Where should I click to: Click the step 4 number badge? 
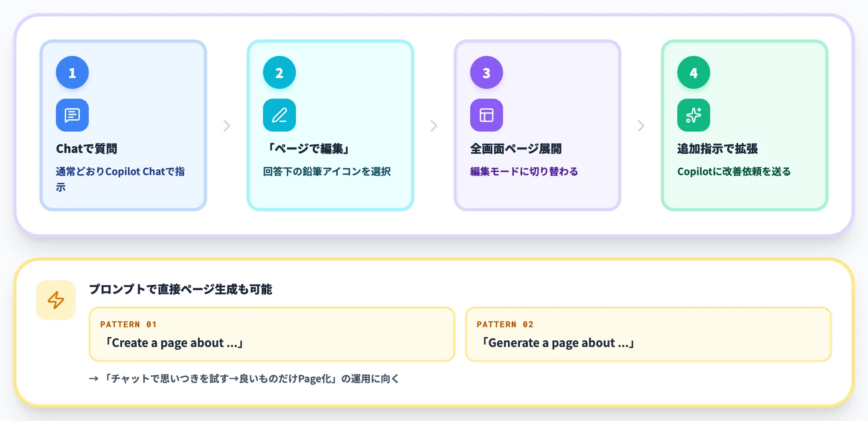pos(694,73)
